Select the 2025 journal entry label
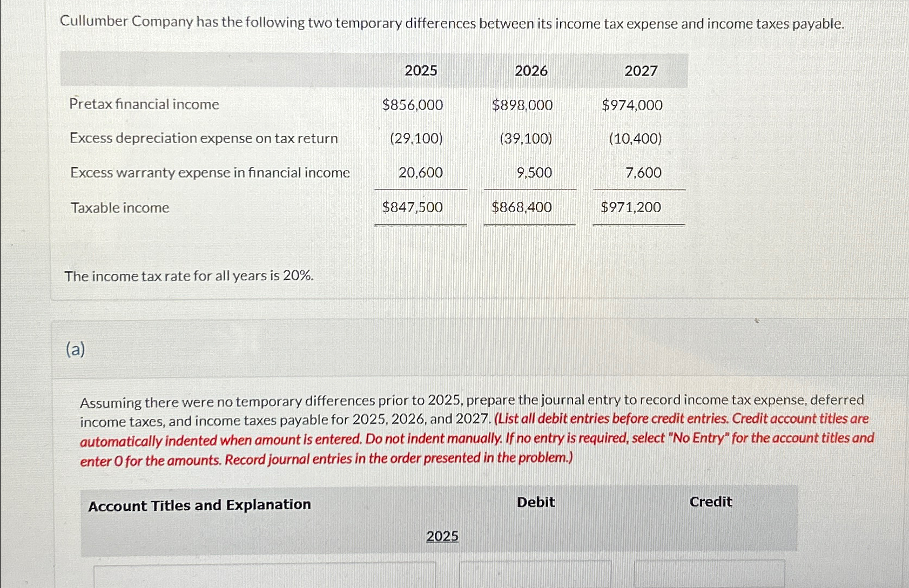The width and height of the screenshot is (909, 588). 441,536
